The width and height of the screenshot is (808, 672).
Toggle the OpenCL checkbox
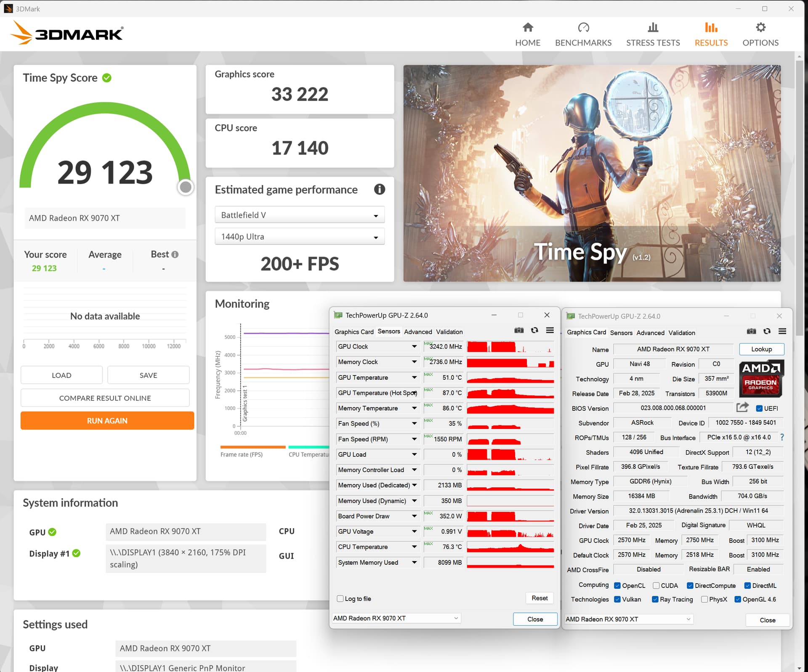(617, 585)
